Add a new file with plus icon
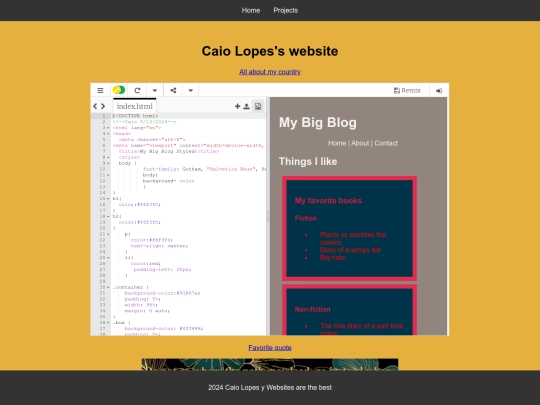Viewport: 540px width, 405px height. point(237,106)
